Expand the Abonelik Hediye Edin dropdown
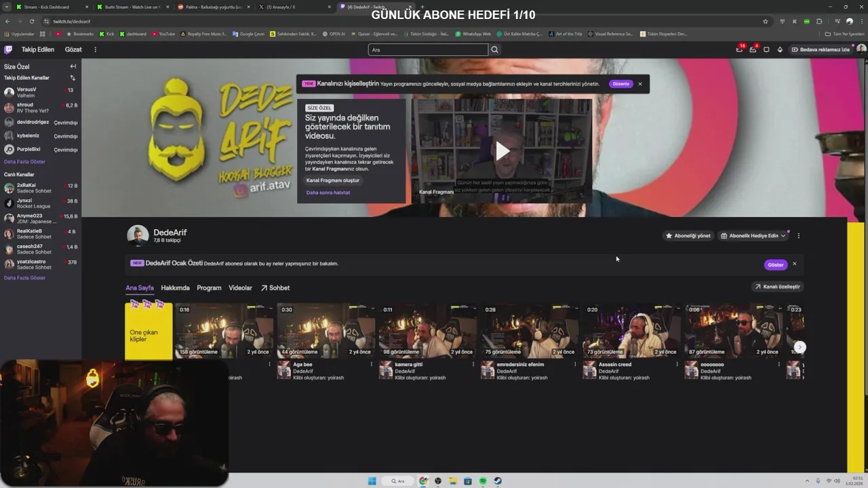Screen dimensions: 868x488 (783, 236)
